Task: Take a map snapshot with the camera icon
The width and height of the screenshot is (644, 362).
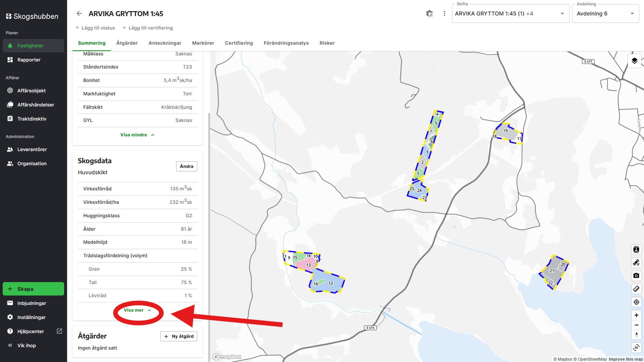Action: point(636,276)
